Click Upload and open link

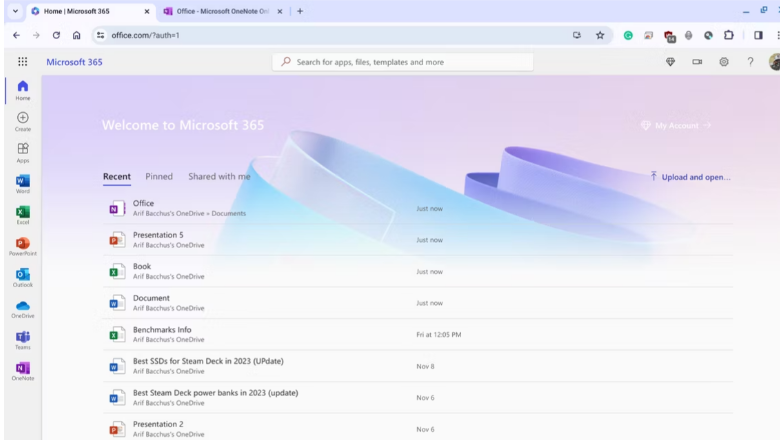tap(690, 177)
